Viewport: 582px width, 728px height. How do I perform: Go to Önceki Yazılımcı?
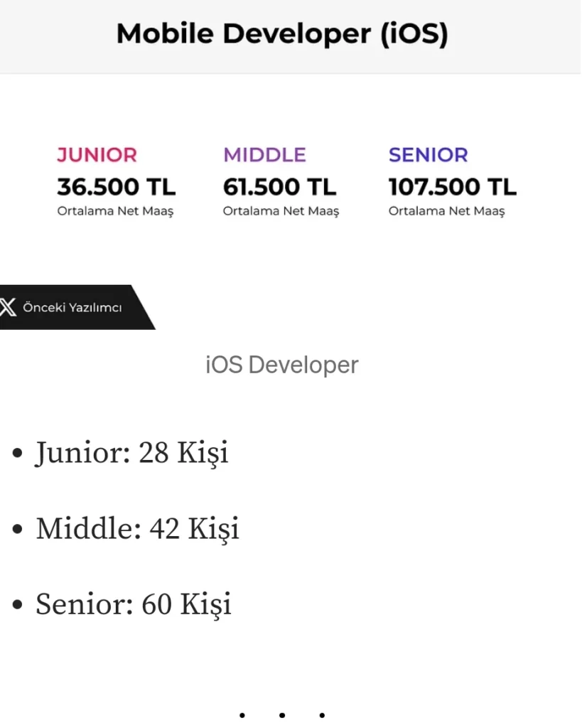(x=72, y=308)
